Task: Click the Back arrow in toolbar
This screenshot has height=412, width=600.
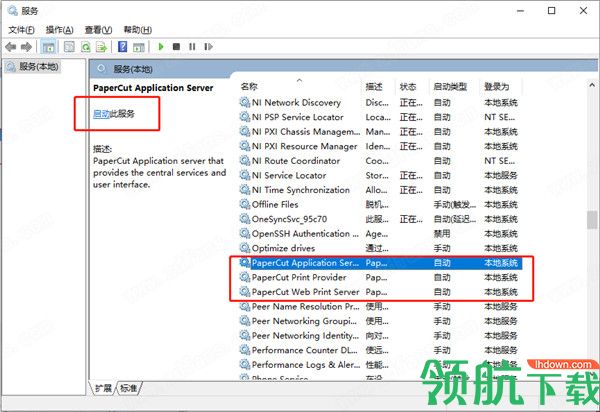Action: 11,47
